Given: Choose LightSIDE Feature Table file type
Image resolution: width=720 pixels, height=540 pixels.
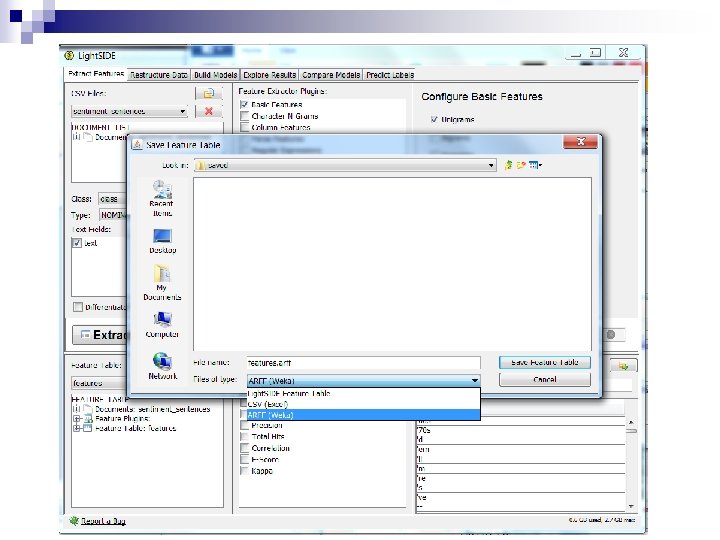Looking at the screenshot, I should 363,394.
